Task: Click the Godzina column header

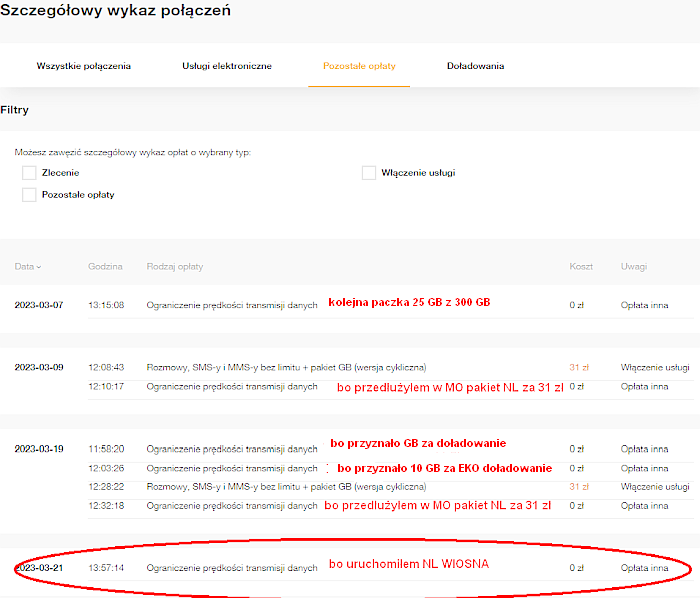Action: pyautogui.click(x=105, y=267)
